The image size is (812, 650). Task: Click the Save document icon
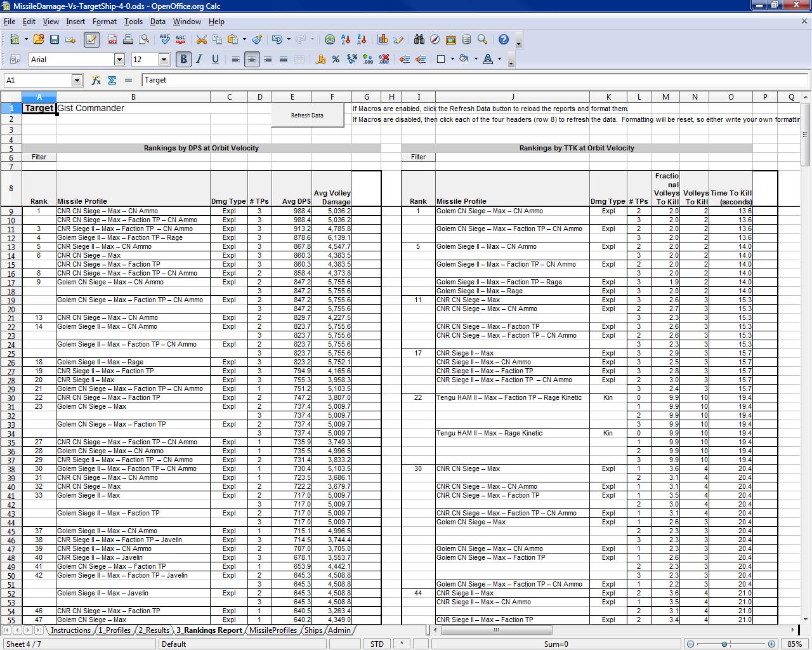(x=55, y=39)
